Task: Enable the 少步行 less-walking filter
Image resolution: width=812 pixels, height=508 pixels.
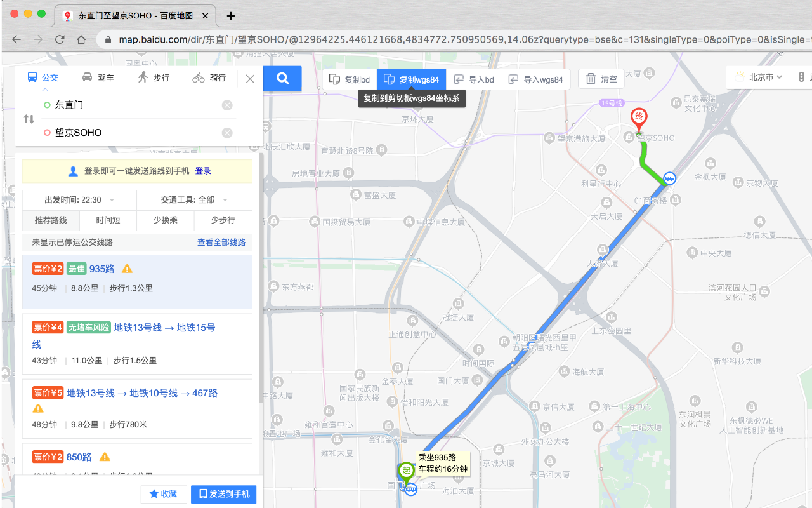Action: click(x=222, y=220)
